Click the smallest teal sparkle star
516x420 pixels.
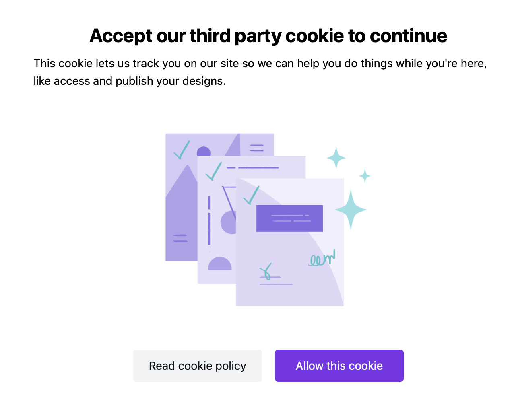[x=365, y=176]
